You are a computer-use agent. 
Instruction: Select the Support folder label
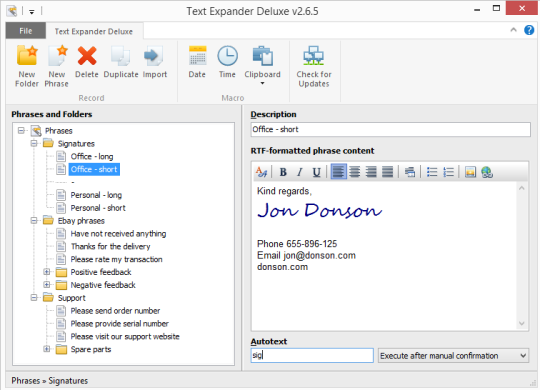(71, 298)
